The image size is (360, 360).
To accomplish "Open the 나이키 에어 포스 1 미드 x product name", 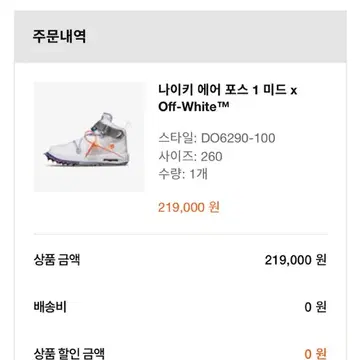I will tap(228, 90).
